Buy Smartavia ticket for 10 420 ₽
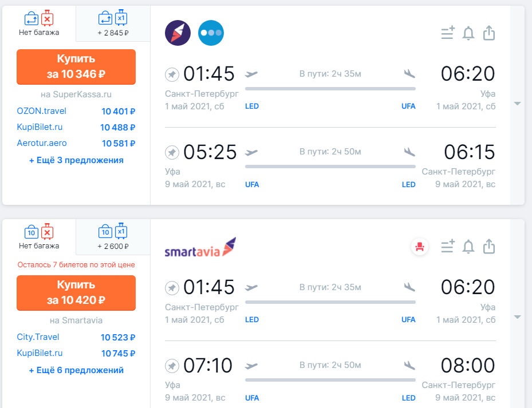Screen dimensions: 532x408 [76, 293]
